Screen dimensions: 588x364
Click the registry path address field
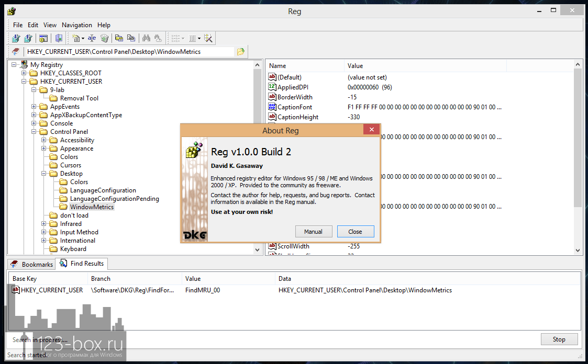coord(128,52)
